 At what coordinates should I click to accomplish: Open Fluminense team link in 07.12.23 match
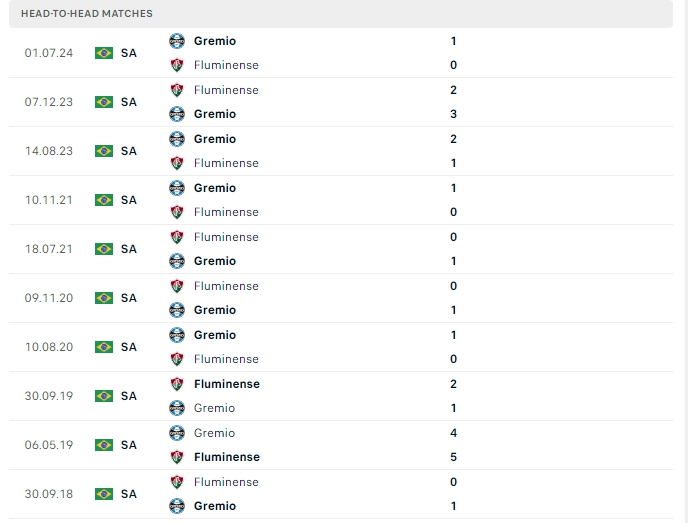[226, 90]
